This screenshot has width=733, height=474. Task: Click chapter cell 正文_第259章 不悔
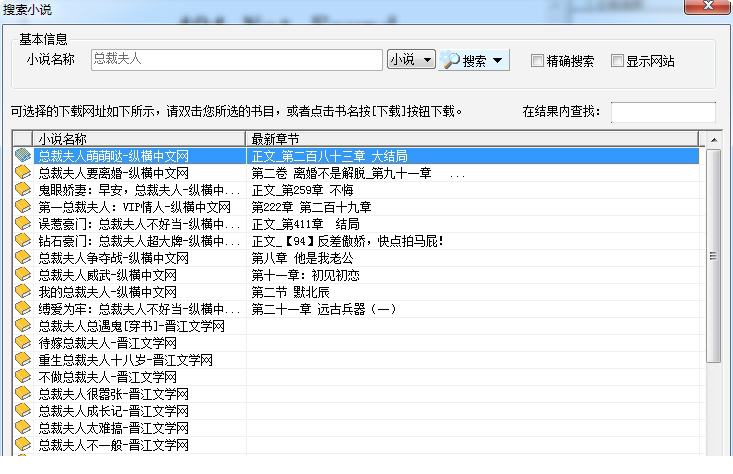pos(302,190)
